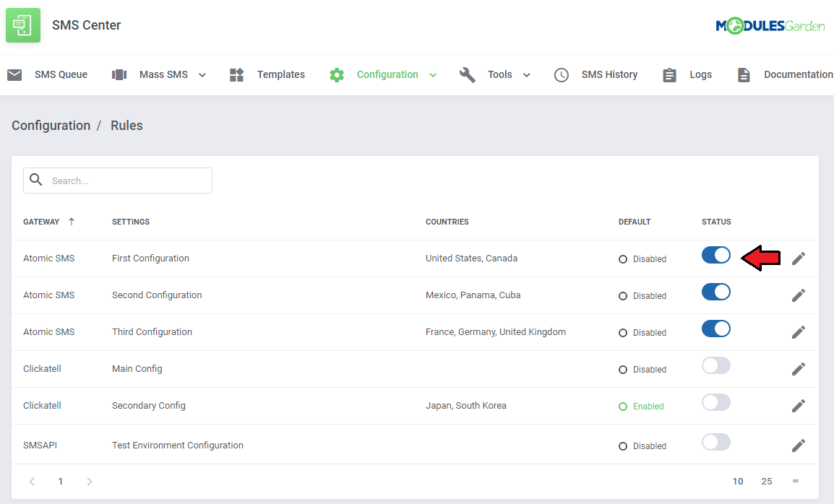
Task: Click 'Mexico, Panama, Cuba' countries cell
Action: tap(473, 295)
